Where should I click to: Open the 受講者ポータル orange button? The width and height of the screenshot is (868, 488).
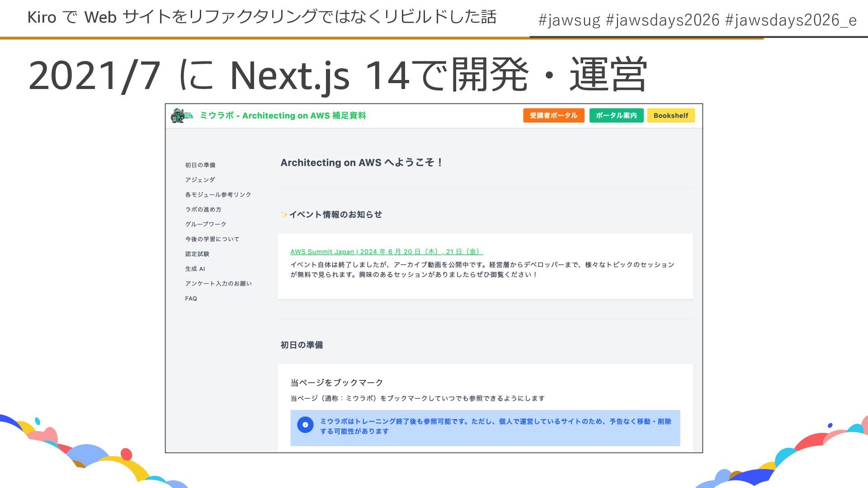tap(553, 116)
